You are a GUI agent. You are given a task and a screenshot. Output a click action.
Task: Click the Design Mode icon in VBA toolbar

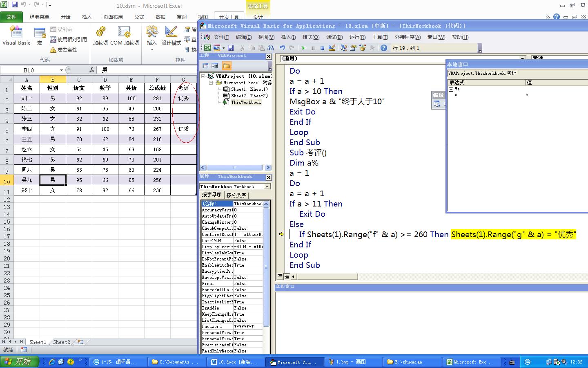pyautogui.click(x=332, y=48)
